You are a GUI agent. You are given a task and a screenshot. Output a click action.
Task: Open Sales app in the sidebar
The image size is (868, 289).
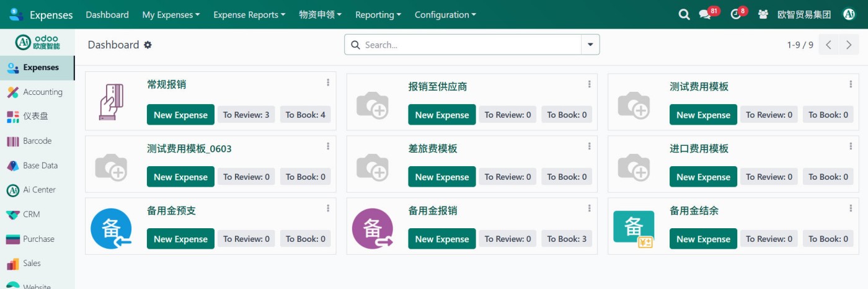point(37,264)
